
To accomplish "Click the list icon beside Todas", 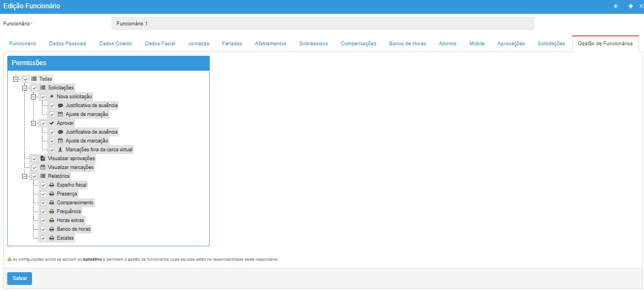I will click(34, 79).
